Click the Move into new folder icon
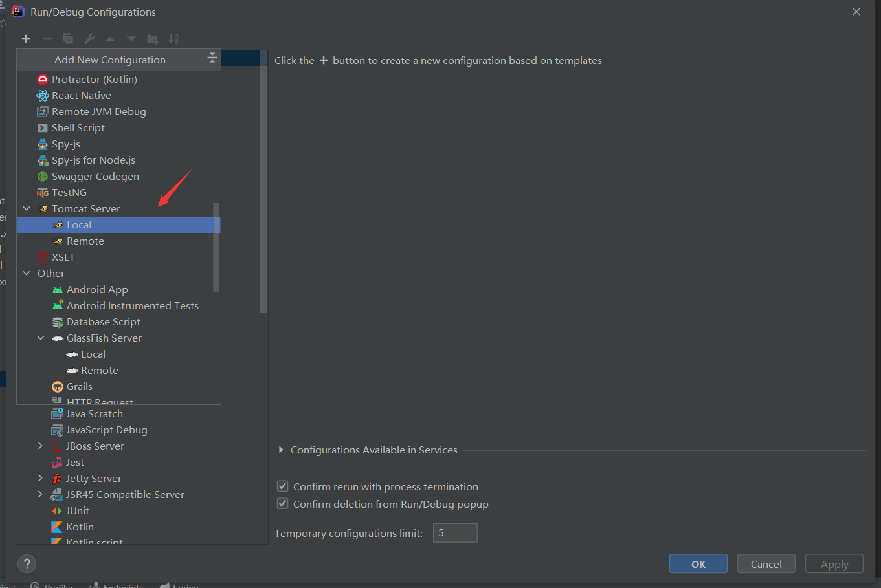This screenshot has height=588, width=881. 153,39
